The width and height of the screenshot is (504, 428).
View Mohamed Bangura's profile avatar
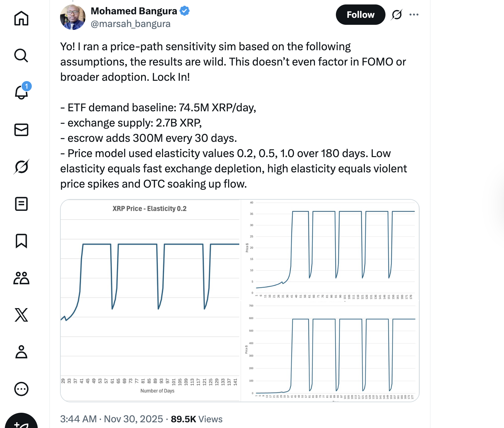[73, 17]
